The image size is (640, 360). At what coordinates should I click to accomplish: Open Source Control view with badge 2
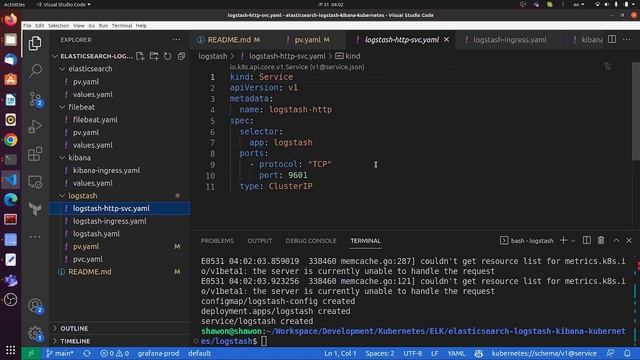pyautogui.click(x=35, y=99)
